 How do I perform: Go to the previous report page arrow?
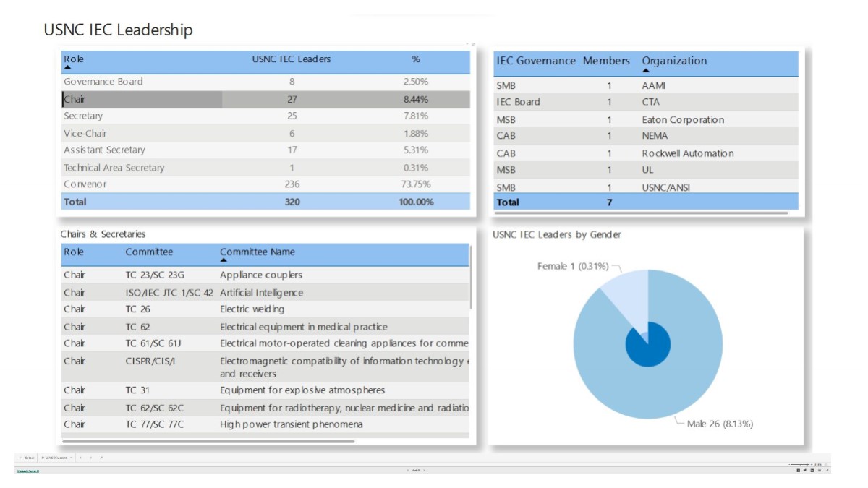[x=407, y=471]
